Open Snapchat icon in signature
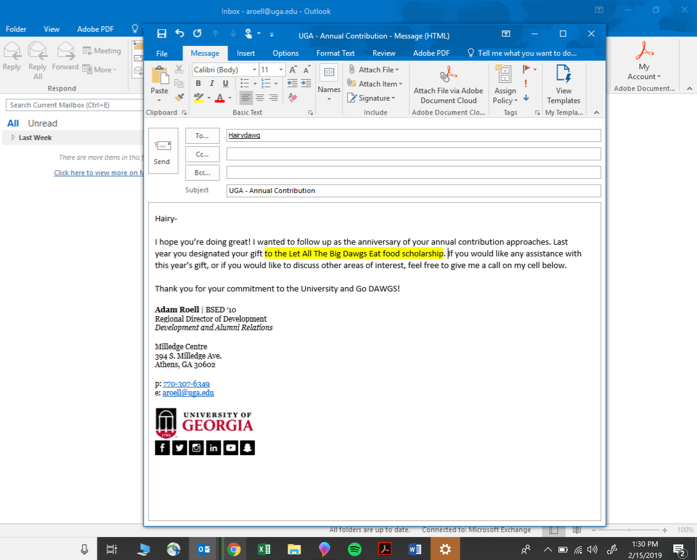The height and width of the screenshot is (560, 697). 248,448
